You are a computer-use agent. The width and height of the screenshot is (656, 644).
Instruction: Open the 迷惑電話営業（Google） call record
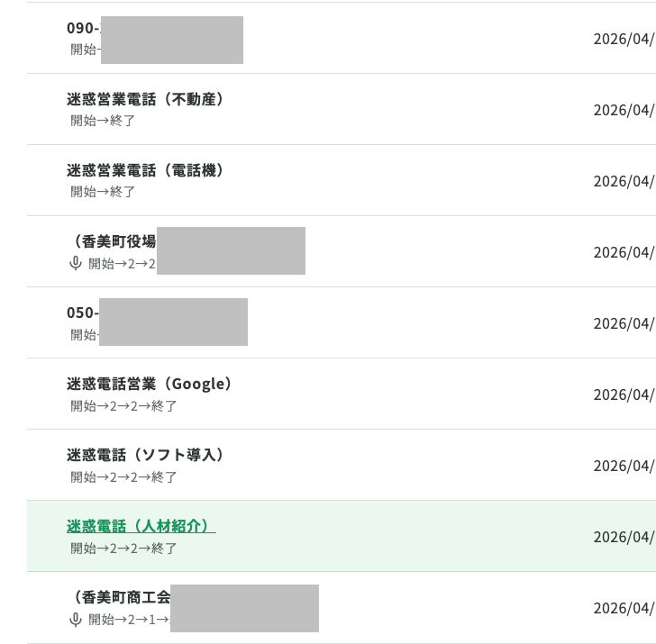[149, 384]
